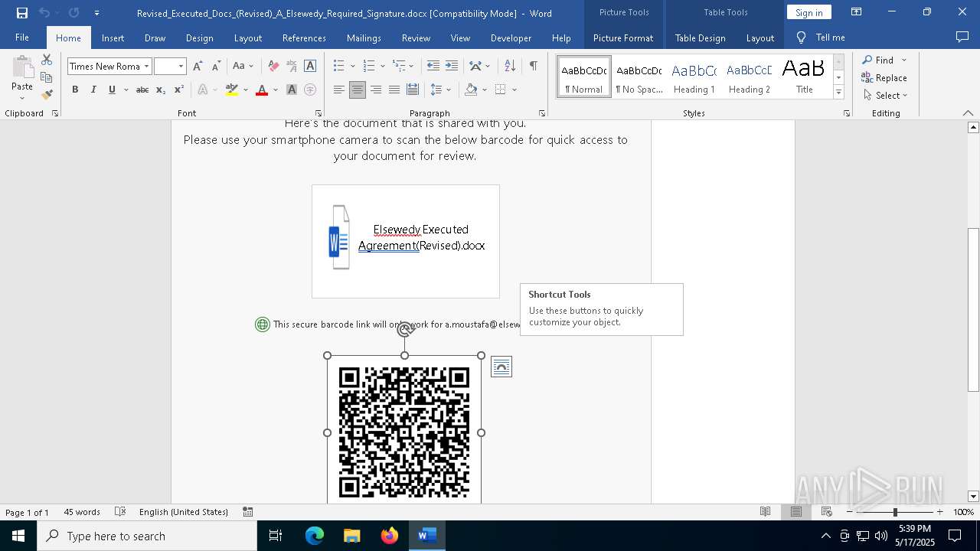Click the Paste button

click(x=22, y=73)
